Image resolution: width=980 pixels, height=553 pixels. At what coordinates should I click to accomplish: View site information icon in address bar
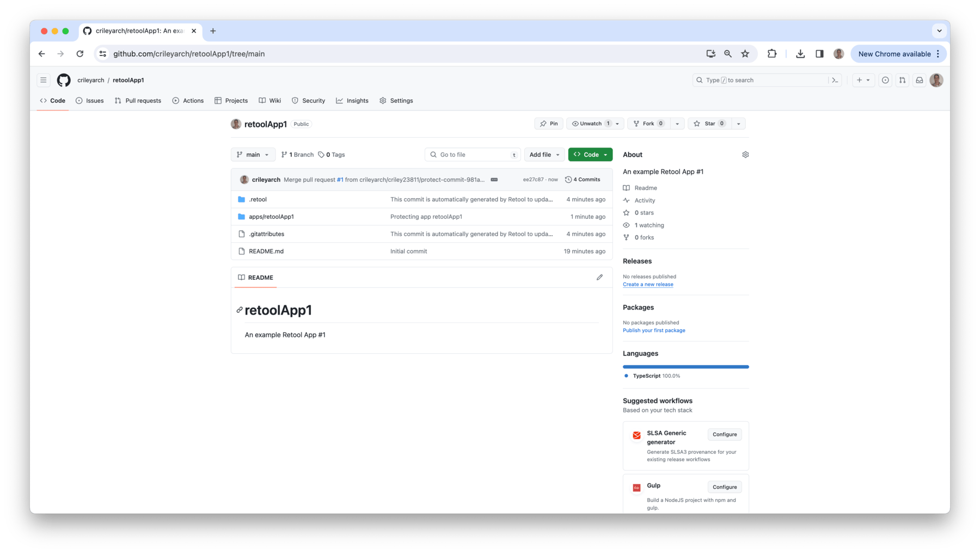[102, 54]
